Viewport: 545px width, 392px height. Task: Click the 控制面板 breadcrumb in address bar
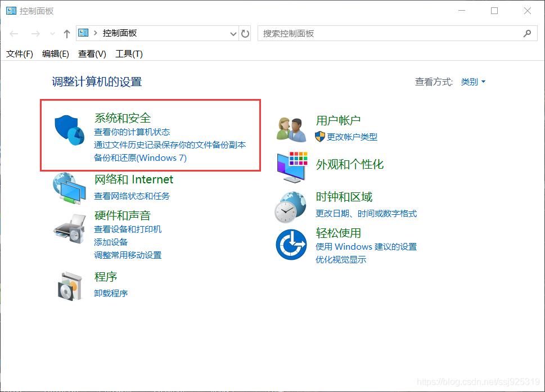click(x=120, y=33)
